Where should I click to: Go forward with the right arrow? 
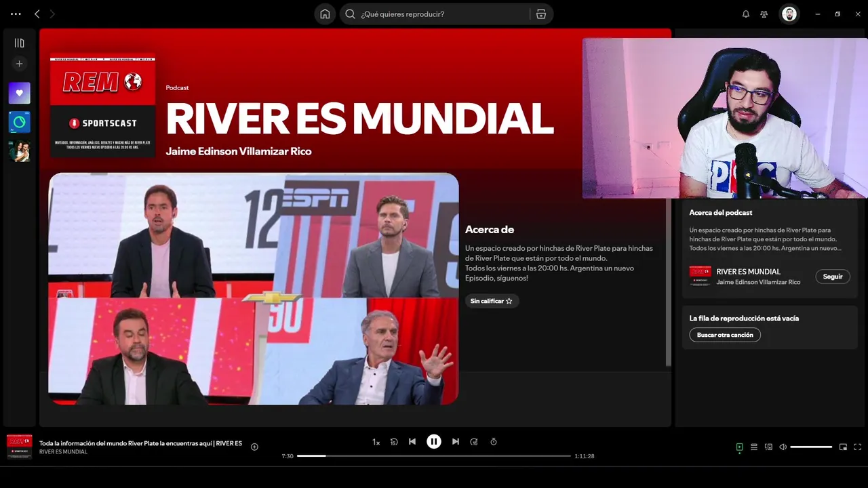(52, 14)
